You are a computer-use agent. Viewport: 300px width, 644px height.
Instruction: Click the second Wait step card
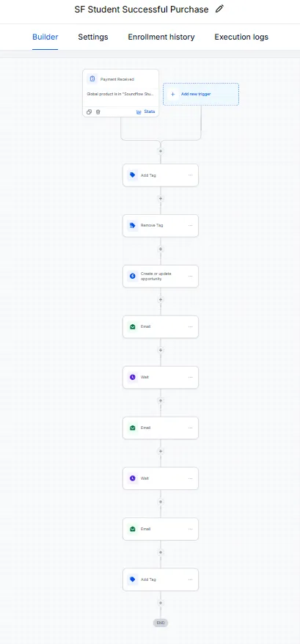pyautogui.click(x=161, y=478)
